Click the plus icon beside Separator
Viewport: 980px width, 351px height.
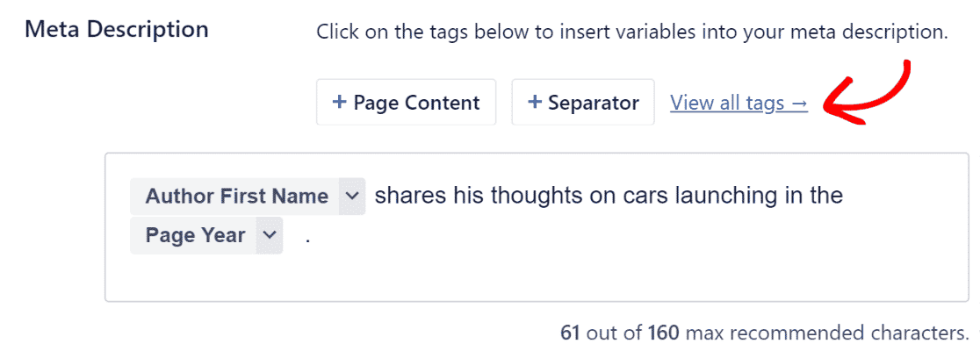pos(534,103)
